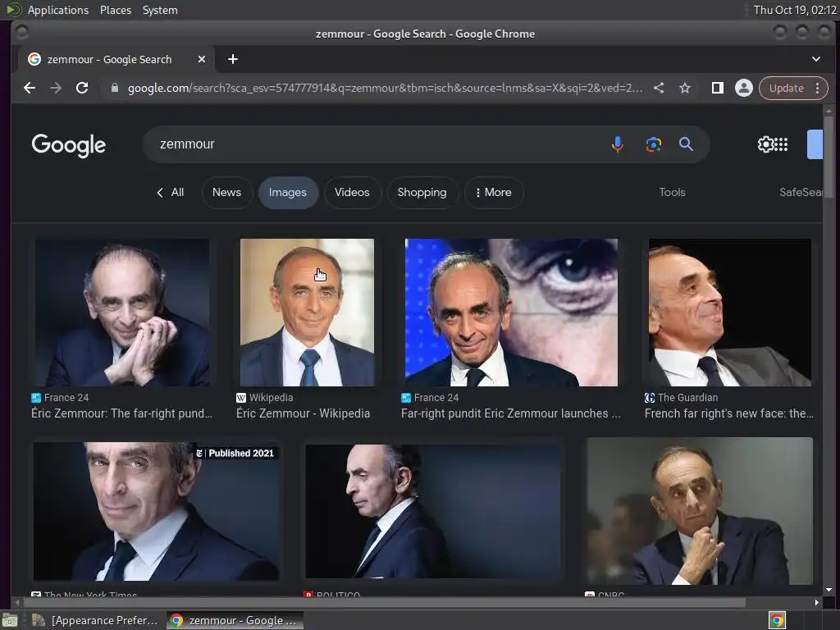Open the Chrome side panel

tap(717, 88)
